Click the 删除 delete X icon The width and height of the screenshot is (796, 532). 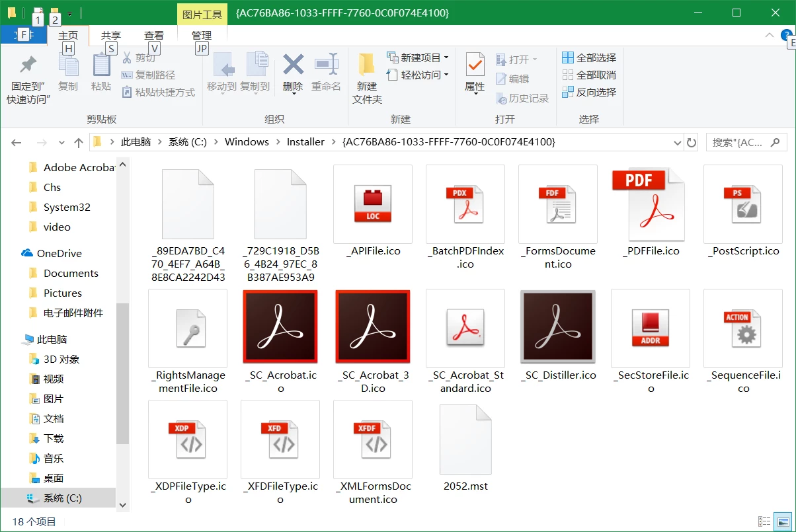(x=293, y=65)
